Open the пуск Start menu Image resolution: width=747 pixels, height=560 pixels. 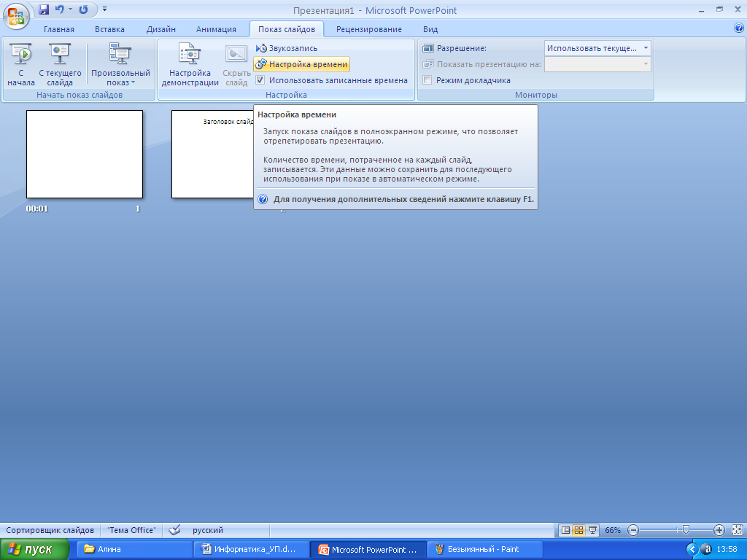(x=34, y=550)
